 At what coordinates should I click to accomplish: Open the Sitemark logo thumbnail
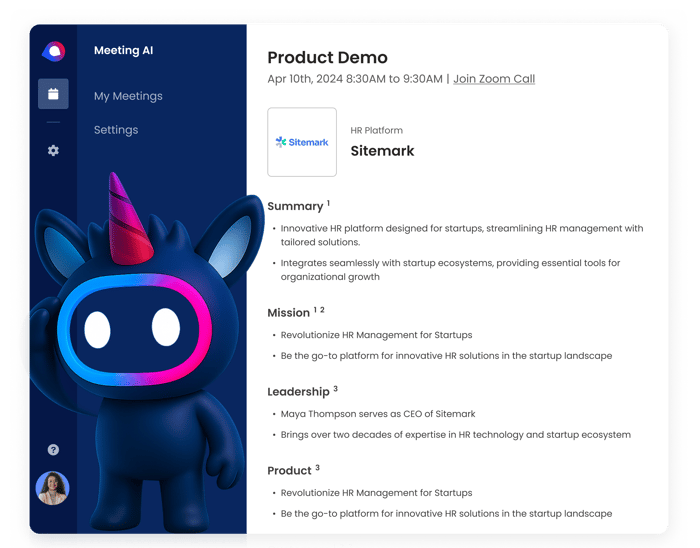coord(302,142)
